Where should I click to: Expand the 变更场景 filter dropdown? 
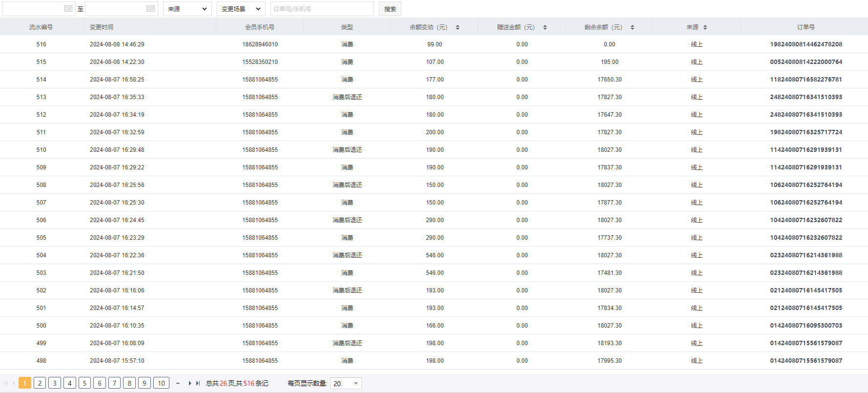click(x=241, y=9)
